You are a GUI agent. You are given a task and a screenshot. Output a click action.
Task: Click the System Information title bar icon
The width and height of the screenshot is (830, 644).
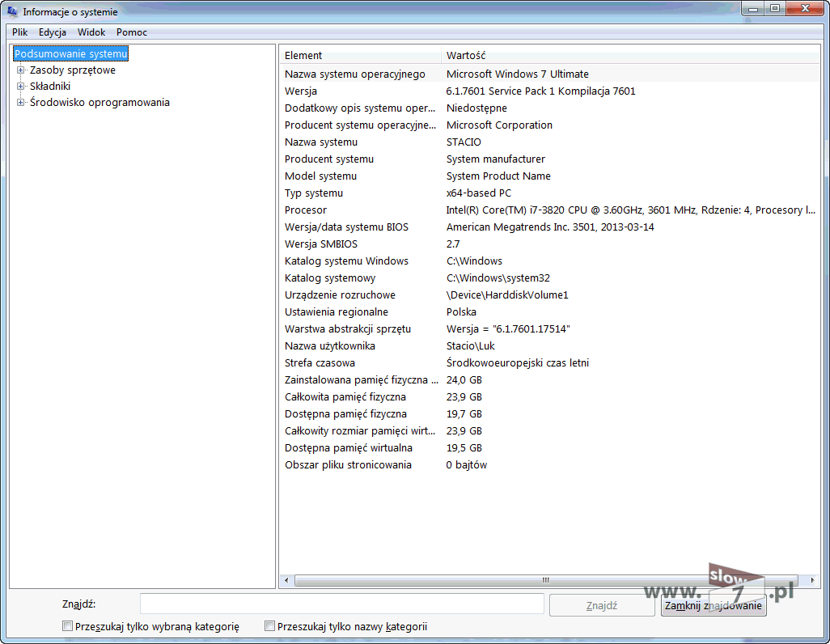[13, 11]
